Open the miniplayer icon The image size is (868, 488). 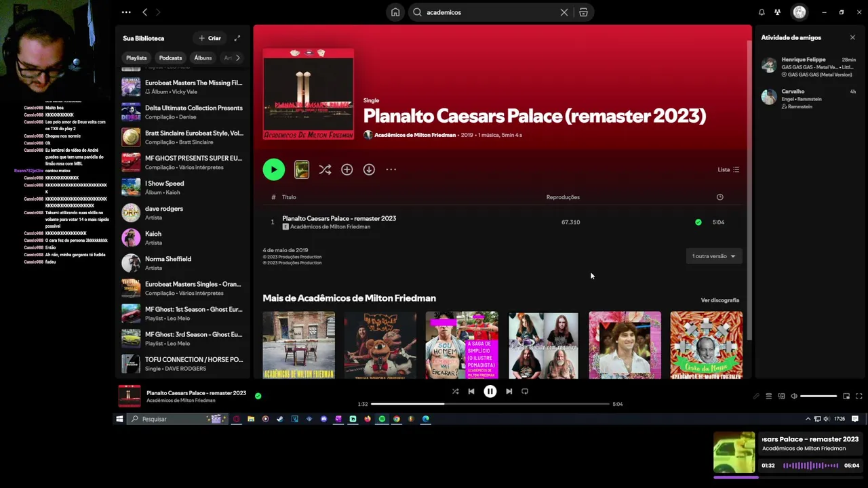(x=846, y=396)
